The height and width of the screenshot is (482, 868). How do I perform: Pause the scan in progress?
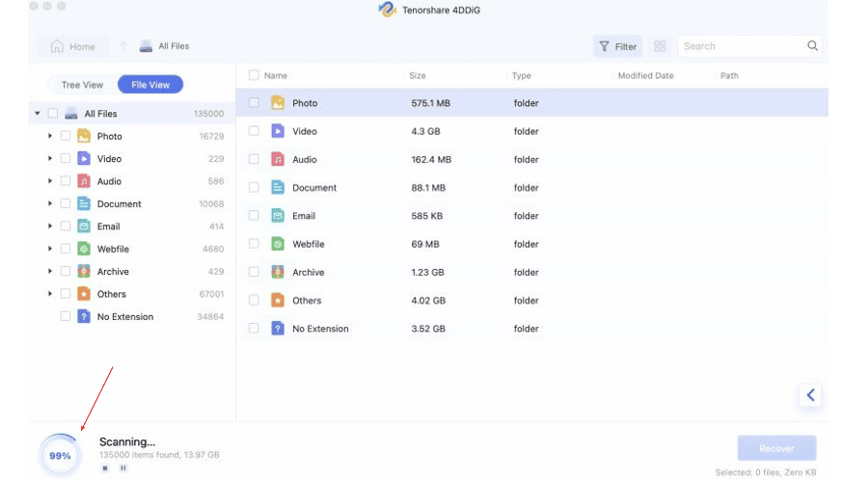(x=123, y=469)
